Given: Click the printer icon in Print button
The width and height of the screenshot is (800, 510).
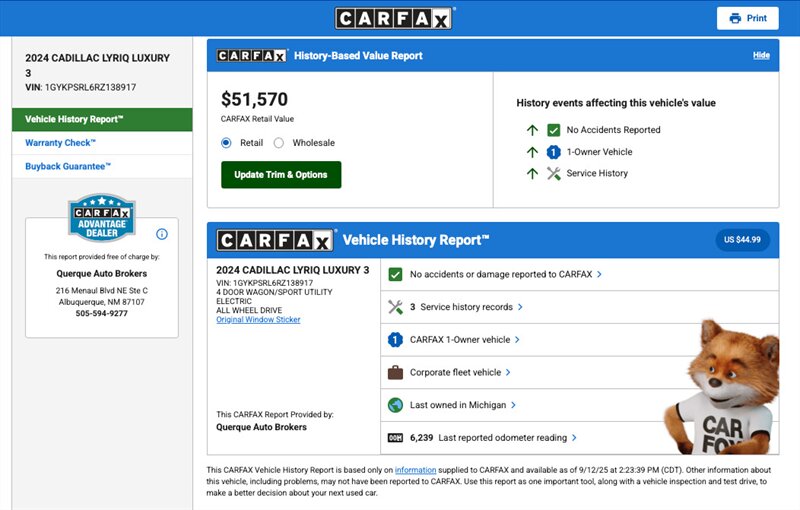Looking at the screenshot, I should pos(735,18).
